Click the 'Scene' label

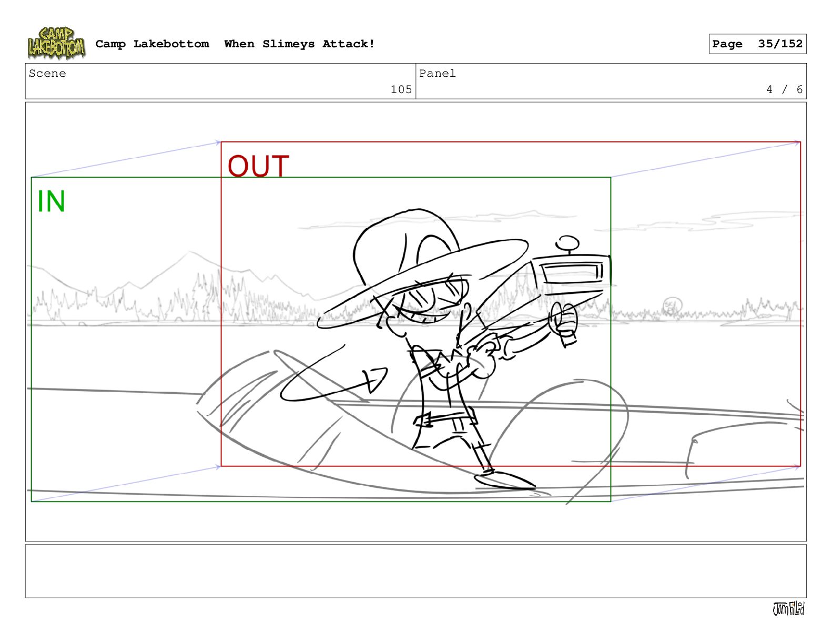(47, 74)
